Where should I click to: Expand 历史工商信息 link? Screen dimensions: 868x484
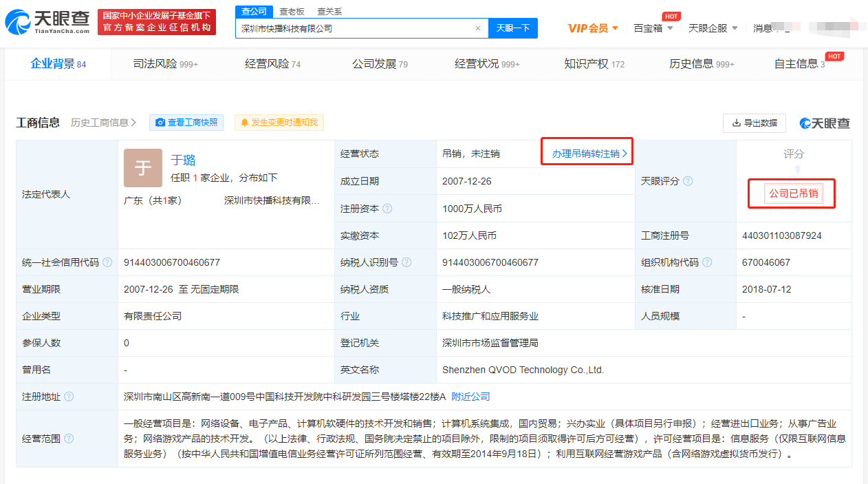coord(103,123)
